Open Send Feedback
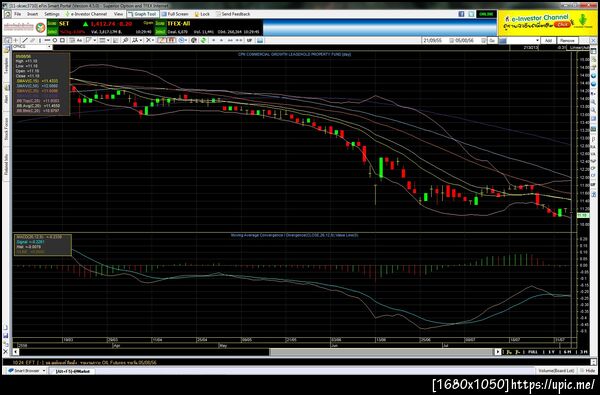This screenshot has height=395, width=600. click(x=233, y=14)
